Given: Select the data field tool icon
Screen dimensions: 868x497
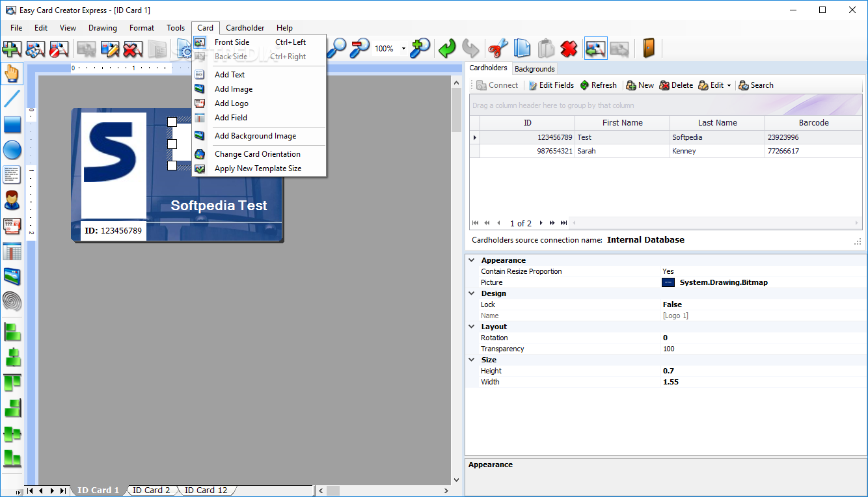Looking at the screenshot, I should [x=12, y=226].
